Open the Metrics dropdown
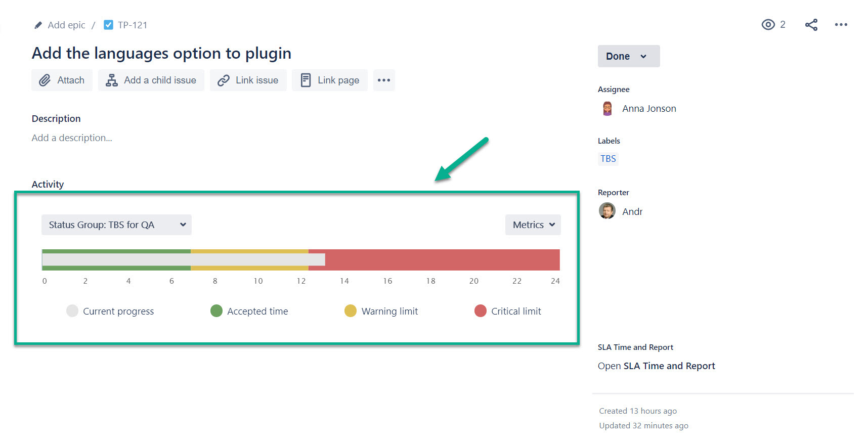 coord(533,225)
